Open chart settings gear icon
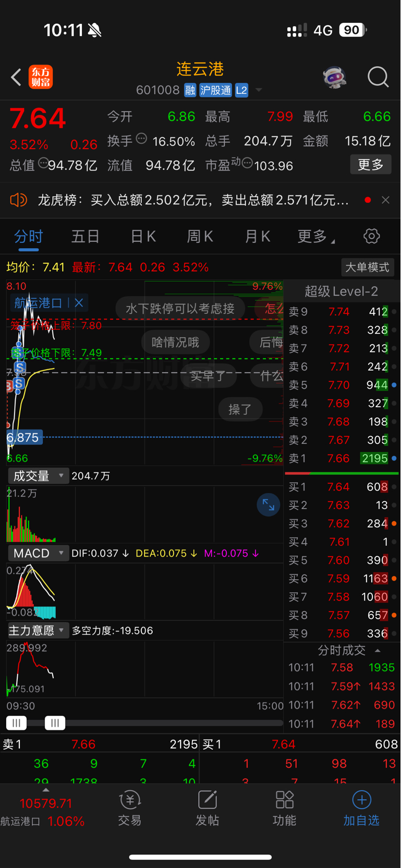The height and width of the screenshot is (868, 401). [371, 236]
